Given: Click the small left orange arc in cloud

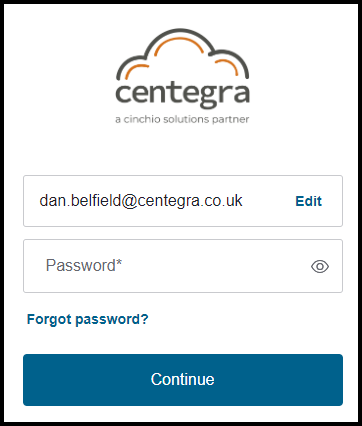Looking at the screenshot, I should click(x=137, y=71).
